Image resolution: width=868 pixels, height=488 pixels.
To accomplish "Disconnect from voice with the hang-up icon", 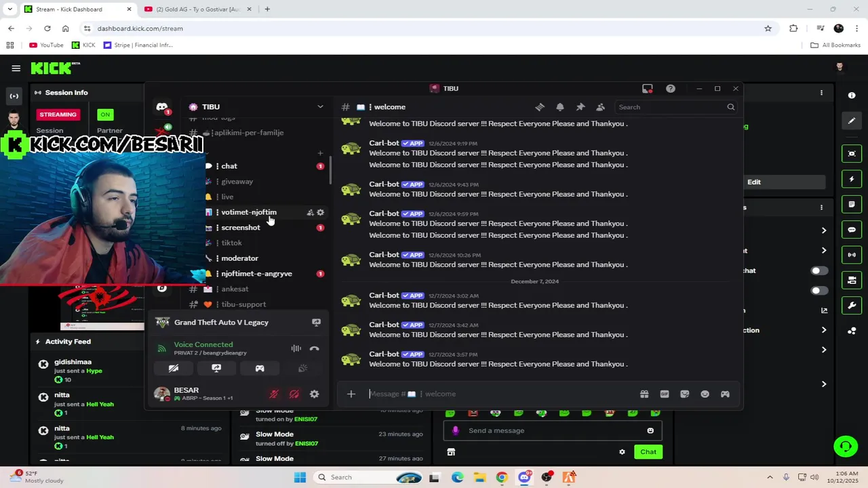I will pyautogui.click(x=314, y=348).
